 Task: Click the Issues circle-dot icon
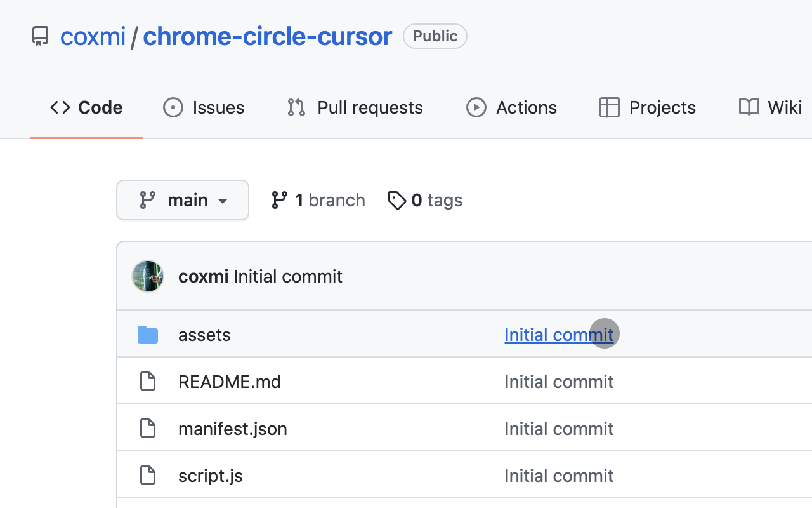173,107
